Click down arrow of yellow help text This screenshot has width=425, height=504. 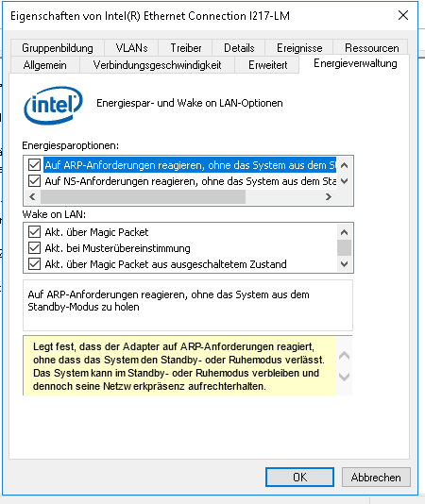344,376
